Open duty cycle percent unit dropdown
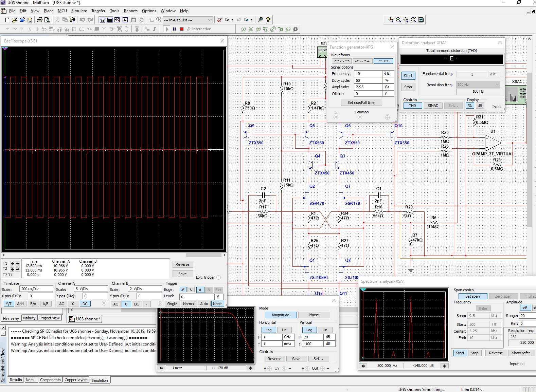The image size is (536, 392). [388, 80]
